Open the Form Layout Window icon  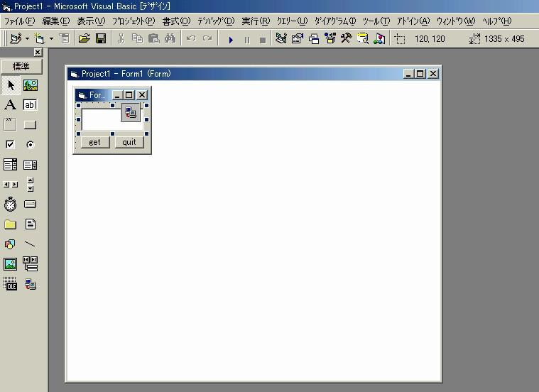[x=313, y=38]
